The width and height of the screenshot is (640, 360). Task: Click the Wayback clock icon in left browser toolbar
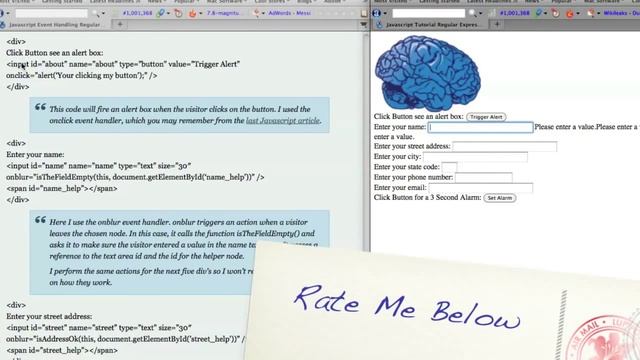179,13
